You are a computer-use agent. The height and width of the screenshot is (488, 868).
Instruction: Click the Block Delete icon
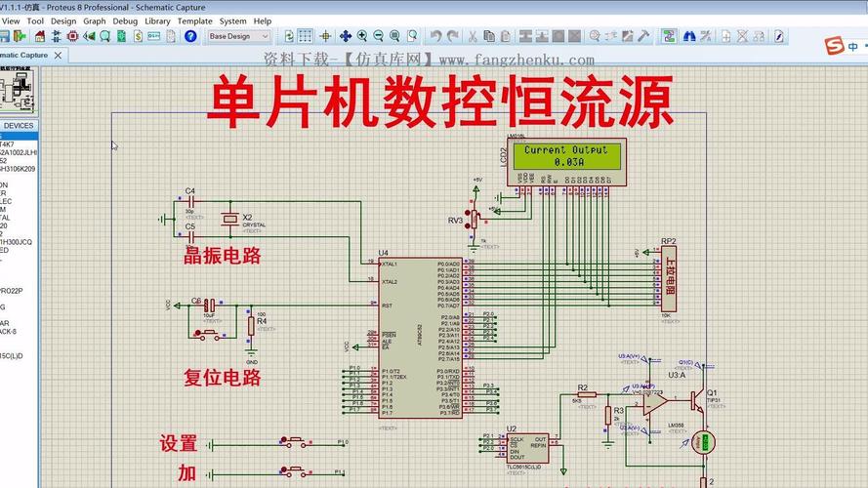pyautogui.click(x=575, y=36)
